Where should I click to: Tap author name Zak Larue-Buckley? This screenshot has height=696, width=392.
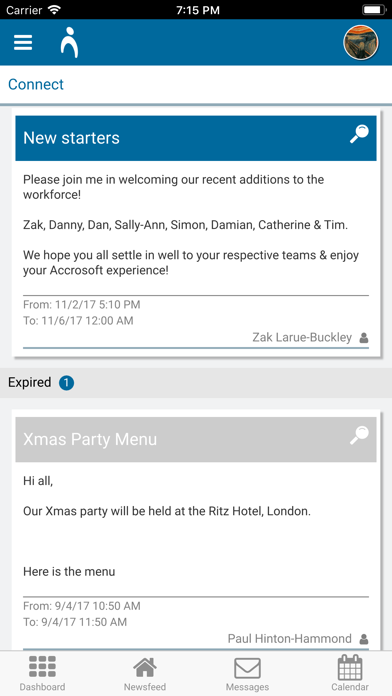(x=302, y=338)
